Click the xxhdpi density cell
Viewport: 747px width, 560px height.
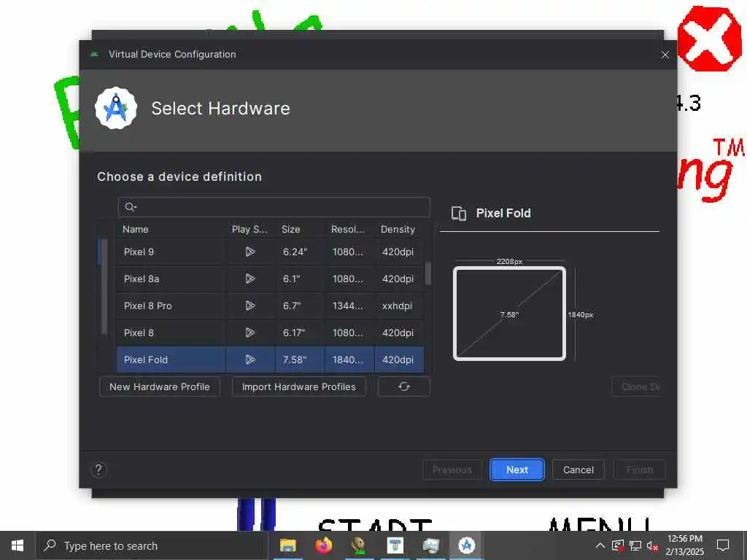(399, 306)
